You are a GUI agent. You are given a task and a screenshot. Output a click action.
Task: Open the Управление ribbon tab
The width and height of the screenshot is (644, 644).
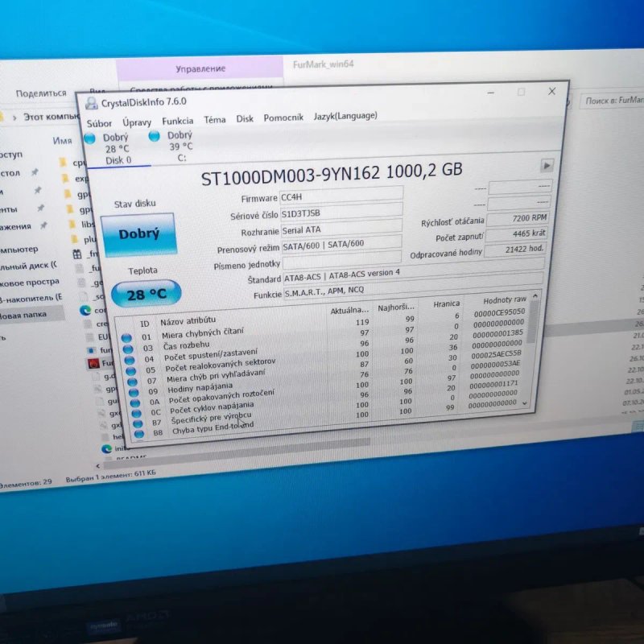(x=200, y=68)
